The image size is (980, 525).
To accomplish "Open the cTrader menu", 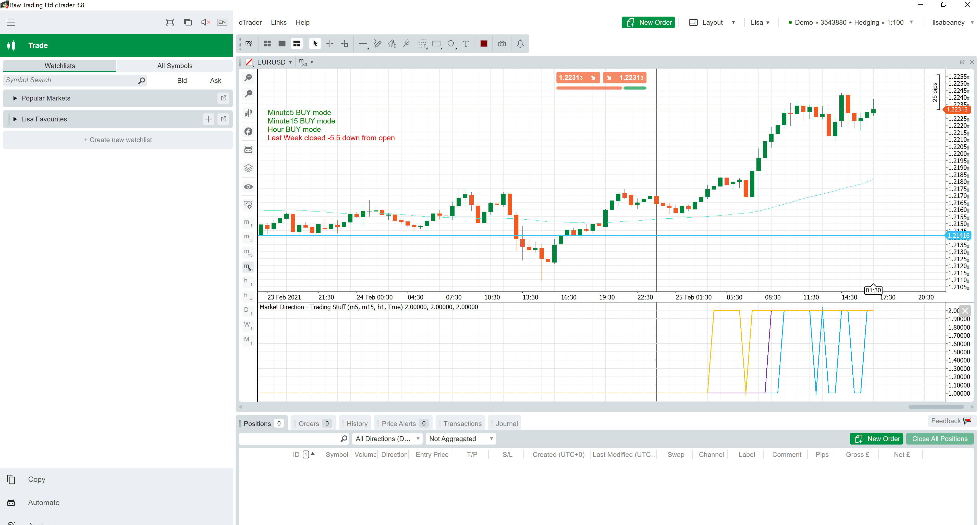I will 250,22.
